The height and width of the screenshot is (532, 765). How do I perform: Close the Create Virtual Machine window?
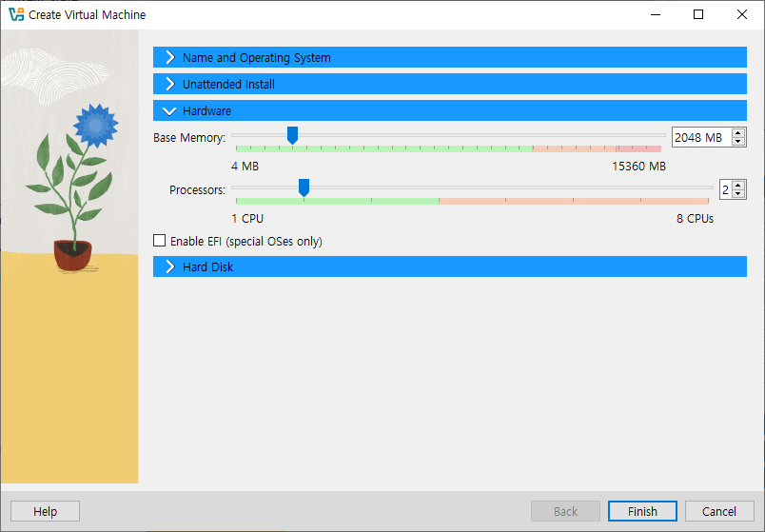tap(741, 14)
